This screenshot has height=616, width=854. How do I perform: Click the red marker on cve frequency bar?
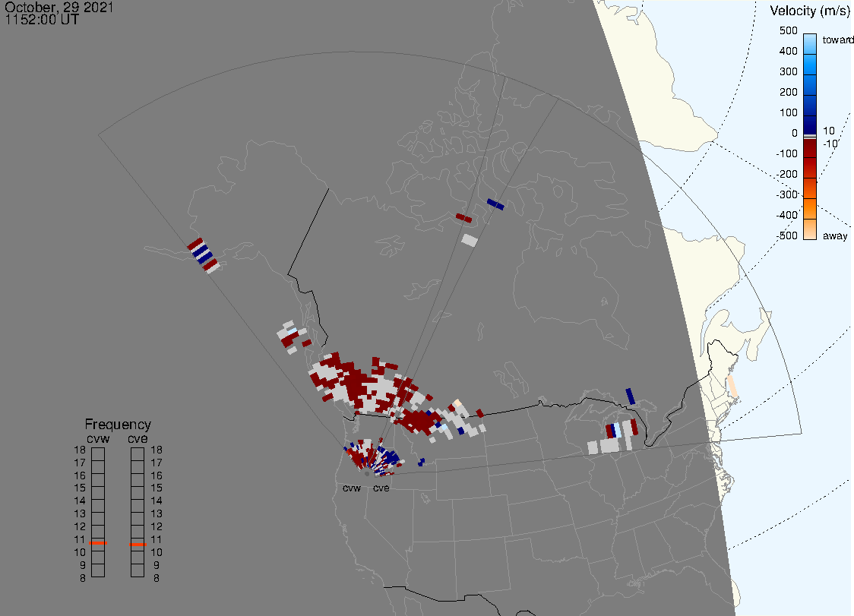(138, 545)
